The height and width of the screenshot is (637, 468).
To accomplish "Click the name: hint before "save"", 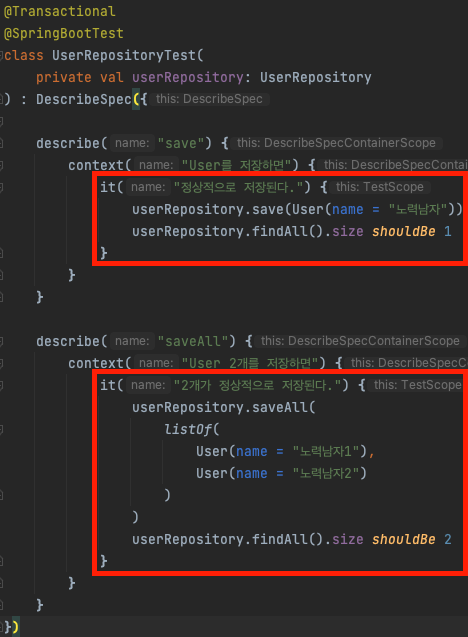I will 132,143.
